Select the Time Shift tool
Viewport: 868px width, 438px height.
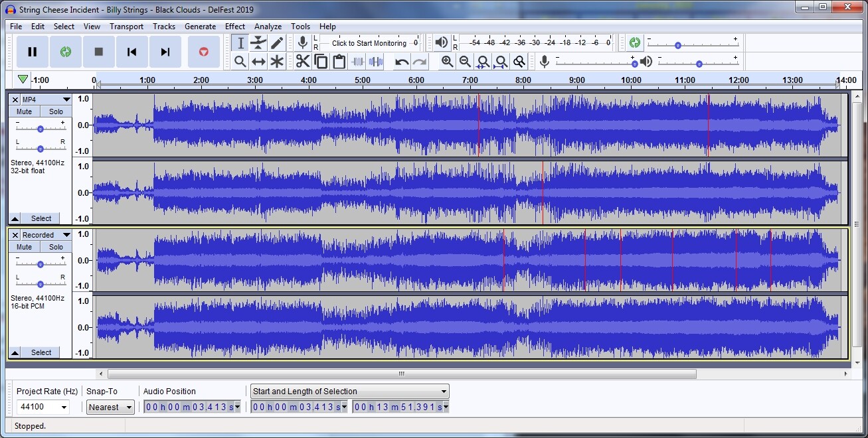(x=258, y=62)
